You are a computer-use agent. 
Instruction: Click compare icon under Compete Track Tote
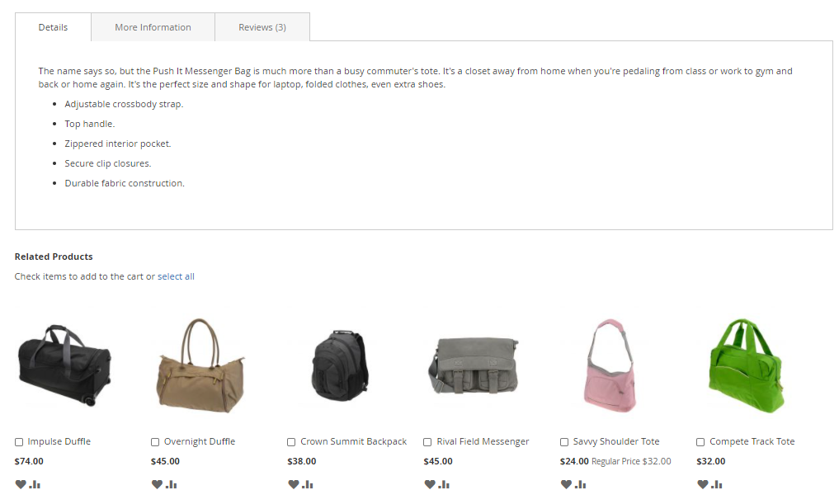[716, 484]
